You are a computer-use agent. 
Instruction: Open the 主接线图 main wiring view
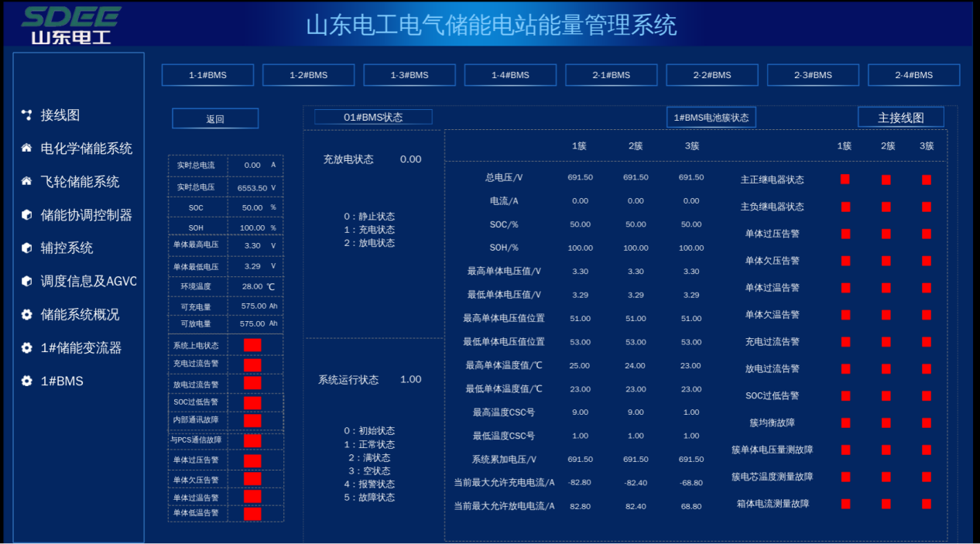pos(900,118)
